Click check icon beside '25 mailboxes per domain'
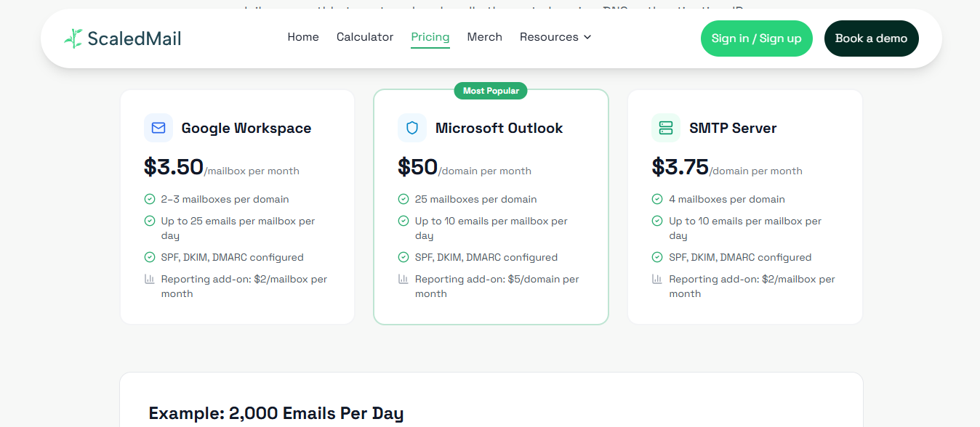This screenshot has width=980, height=427. 403,199
